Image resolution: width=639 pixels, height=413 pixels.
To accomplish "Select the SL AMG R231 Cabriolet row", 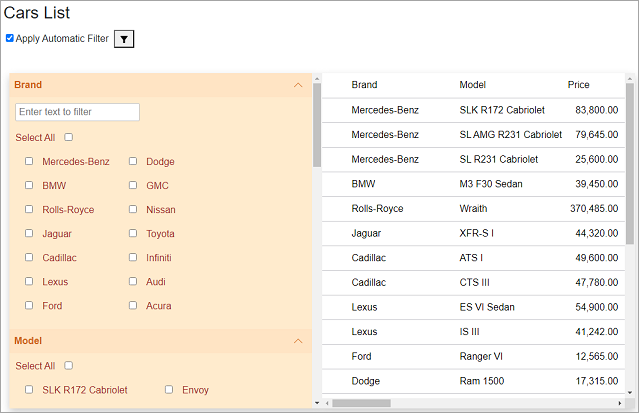I will point(473,135).
